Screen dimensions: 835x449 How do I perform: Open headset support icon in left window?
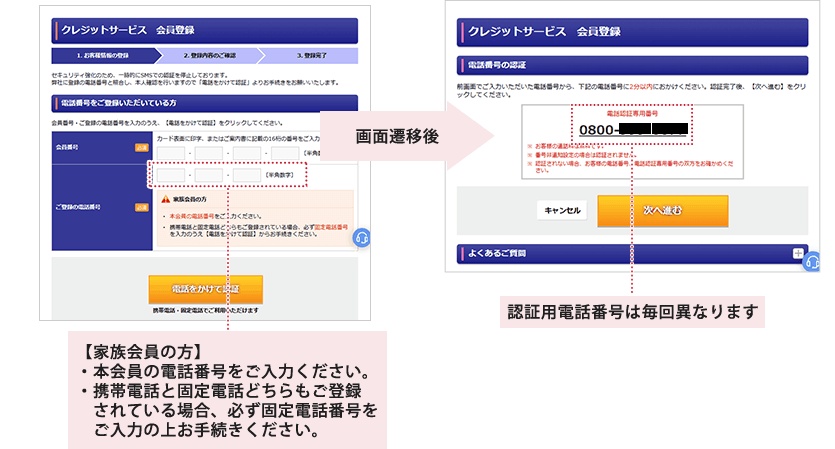pos(362,238)
